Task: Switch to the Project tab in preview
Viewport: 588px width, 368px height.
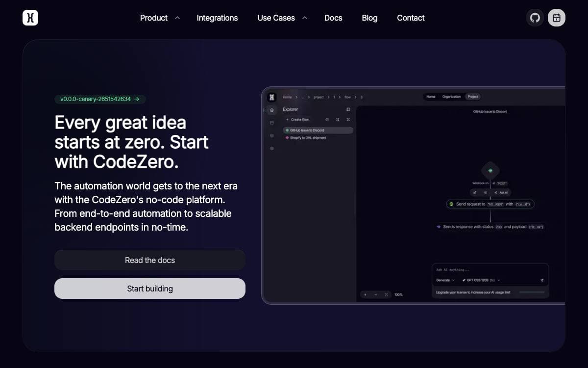Action: click(x=473, y=97)
